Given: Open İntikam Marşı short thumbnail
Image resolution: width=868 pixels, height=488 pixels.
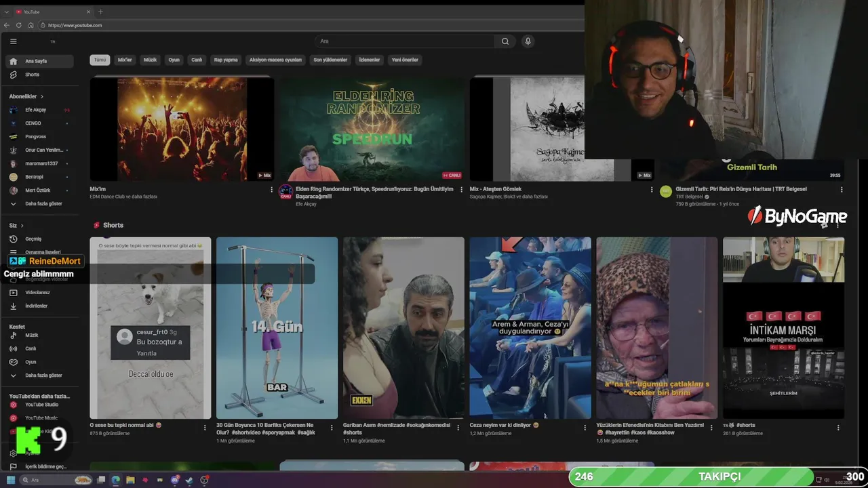Looking at the screenshot, I should [783, 327].
